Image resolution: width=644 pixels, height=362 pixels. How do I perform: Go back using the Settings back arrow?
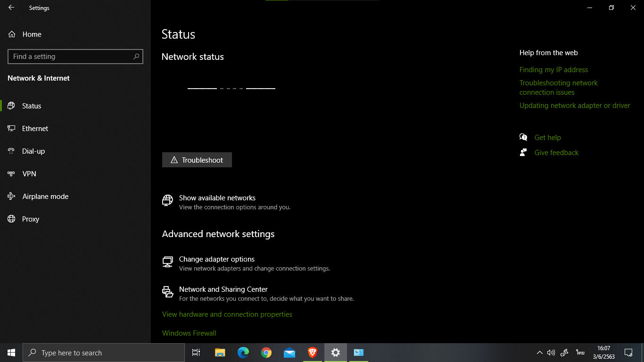[x=11, y=8]
